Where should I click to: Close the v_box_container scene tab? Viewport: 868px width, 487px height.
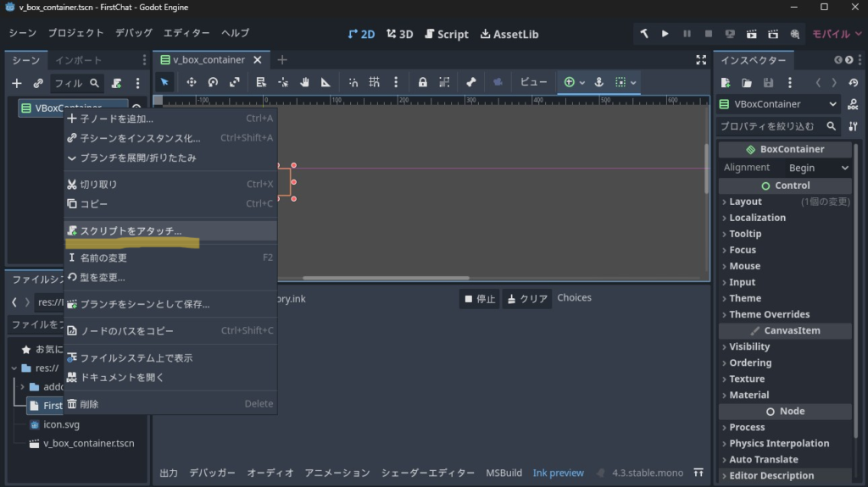click(258, 60)
